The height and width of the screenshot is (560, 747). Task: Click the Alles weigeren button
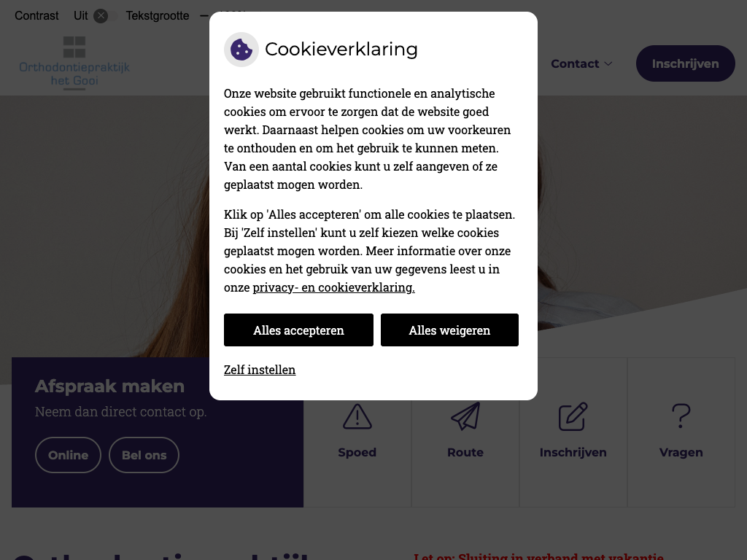(x=449, y=330)
